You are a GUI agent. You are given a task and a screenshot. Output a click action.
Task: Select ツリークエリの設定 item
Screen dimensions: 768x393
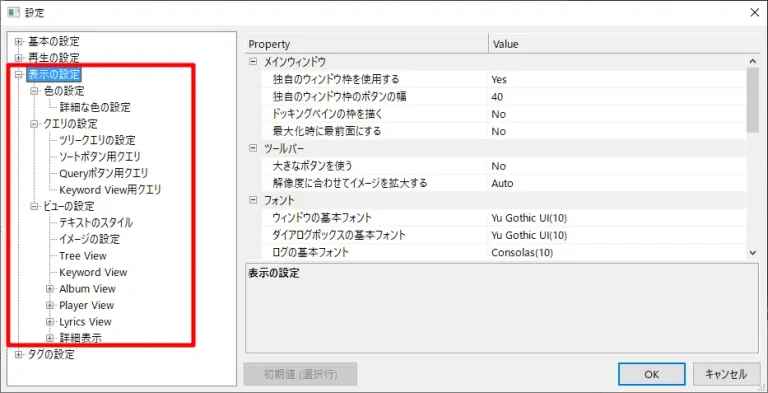97,140
